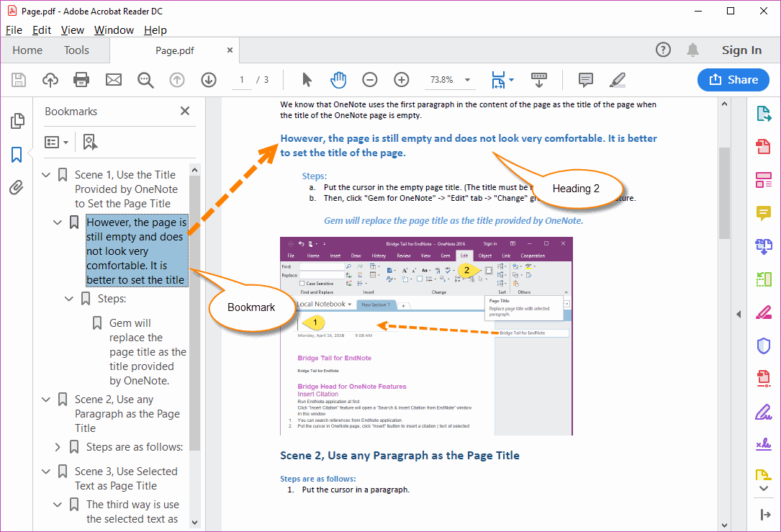This screenshot has width=781, height=532.
Task: Click Sign In link
Action: [741, 50]
